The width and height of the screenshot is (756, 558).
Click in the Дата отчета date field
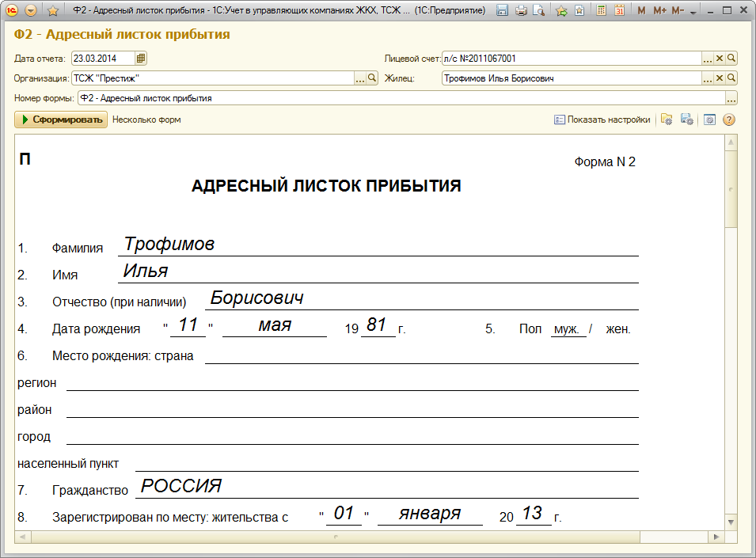[x=102, y=58]
